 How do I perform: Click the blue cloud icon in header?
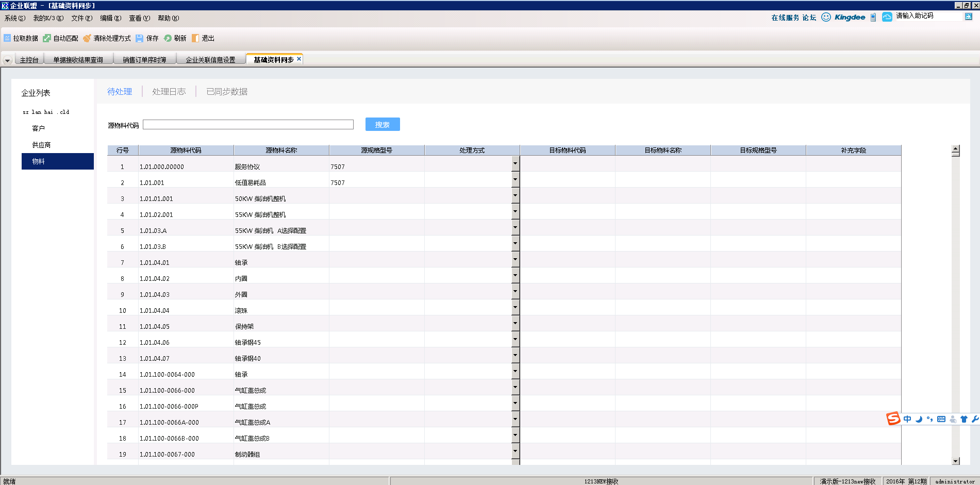coord(887,17)
